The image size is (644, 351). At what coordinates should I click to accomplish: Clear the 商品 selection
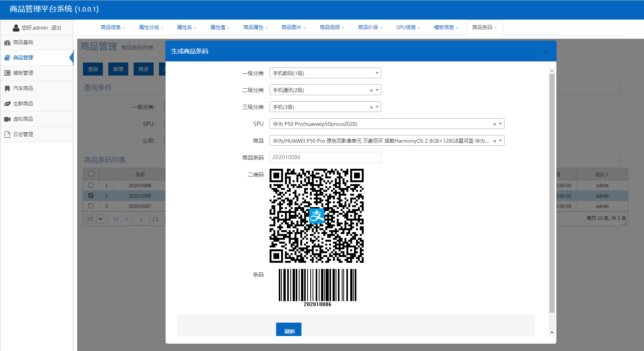click(495, 141)
